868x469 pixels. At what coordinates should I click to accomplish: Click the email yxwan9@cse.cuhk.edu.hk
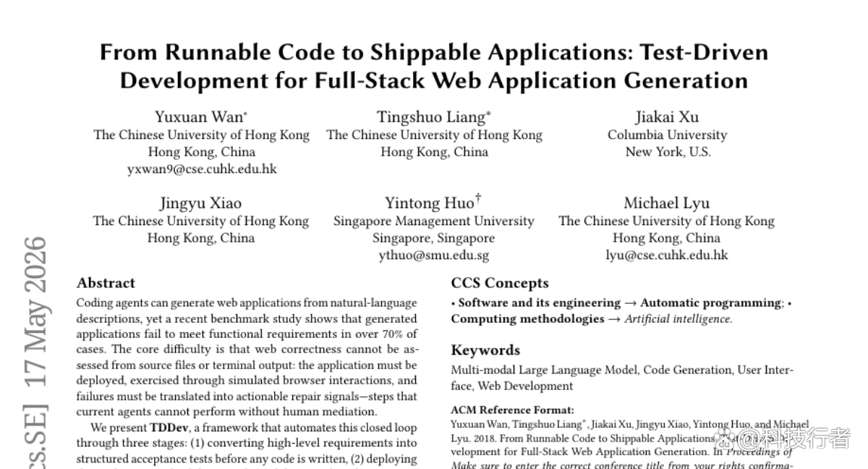[x=201, y=169]
